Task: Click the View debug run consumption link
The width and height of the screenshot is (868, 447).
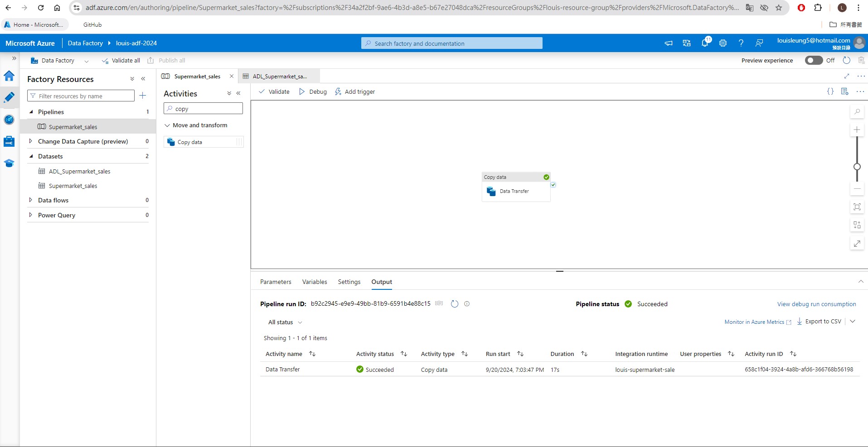Action: point(816,304)
